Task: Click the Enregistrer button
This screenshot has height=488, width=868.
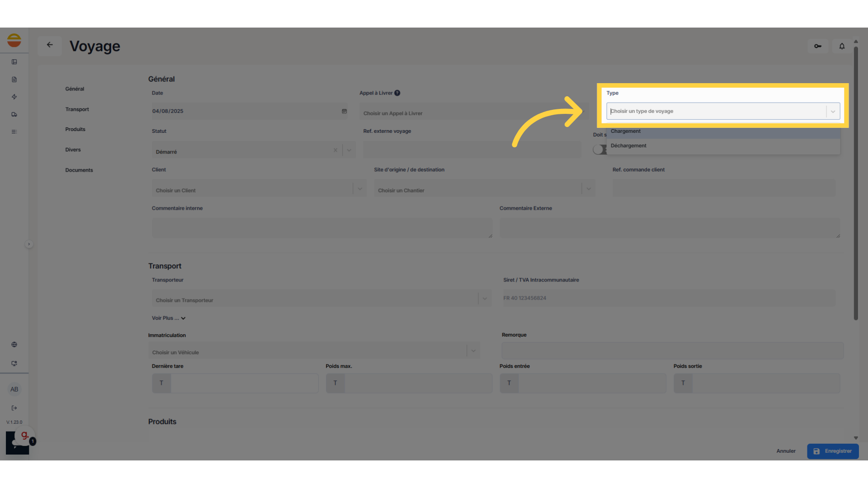Action: tap(833, 451)
